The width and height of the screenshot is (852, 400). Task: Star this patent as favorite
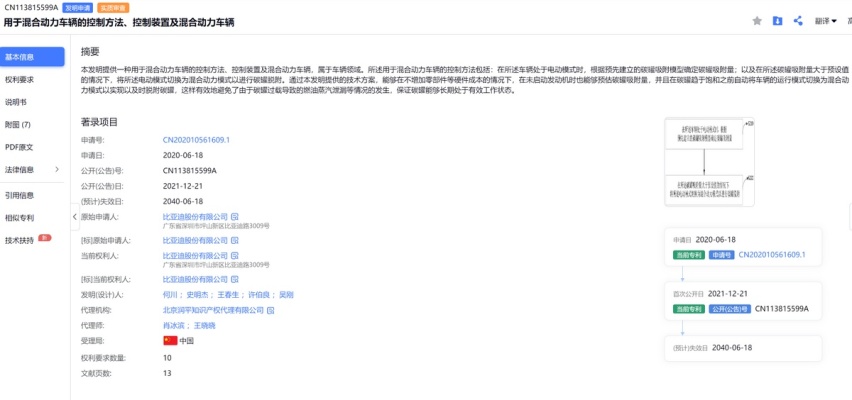pos(757,21)
